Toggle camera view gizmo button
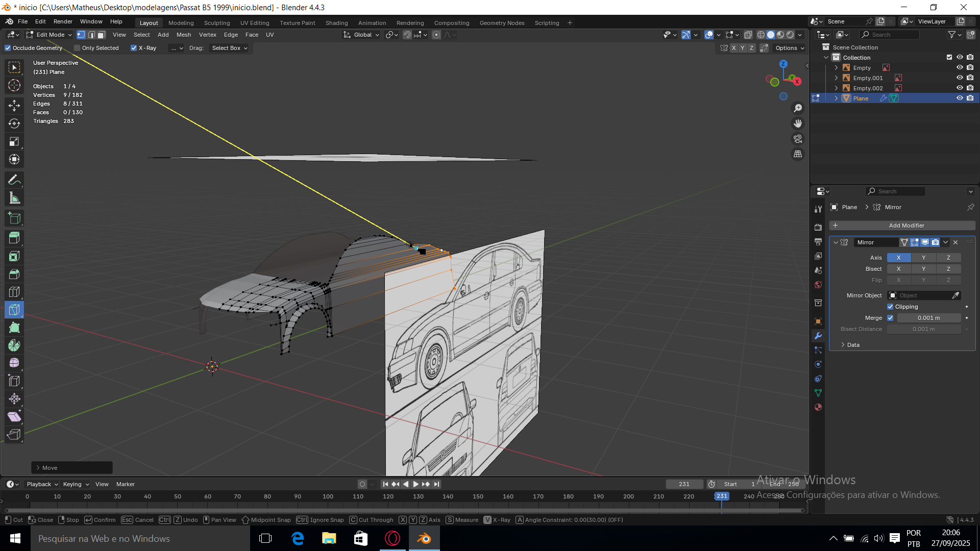 click(x=798, y=139)
